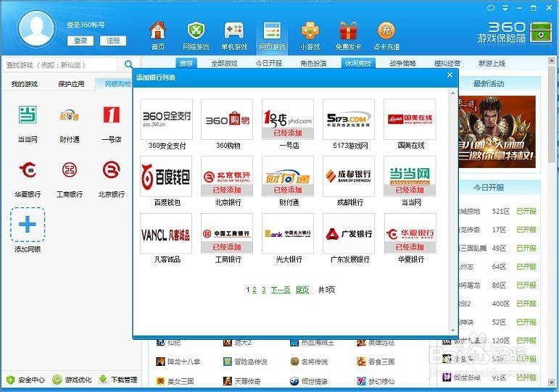The image size is (559, 392).
Task: Click the user avatar picture
Action: pos(36,28)
